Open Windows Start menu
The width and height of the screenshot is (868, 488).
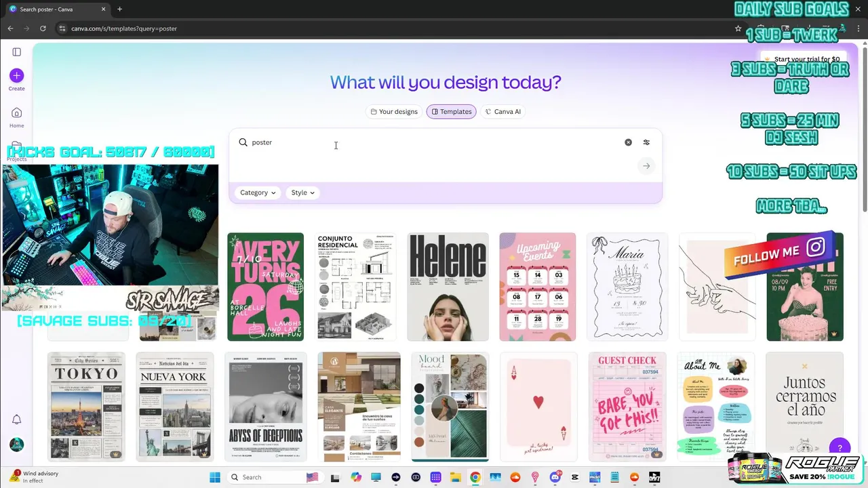[x=215, y=477]
